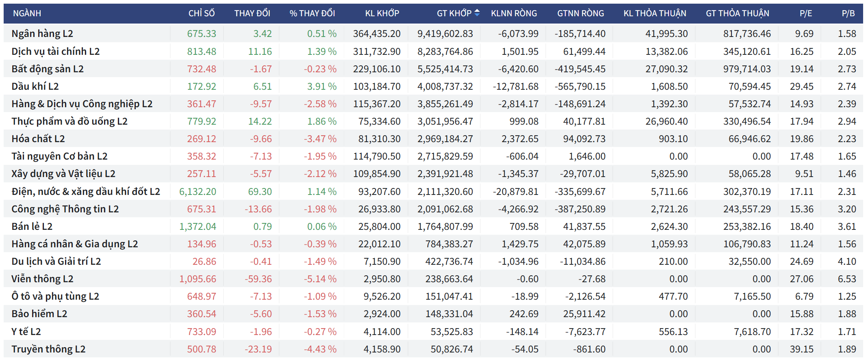This screenshot has width=868, height=361.
Task: Sort by P/B column header
Action: click(x=848, y=13)
